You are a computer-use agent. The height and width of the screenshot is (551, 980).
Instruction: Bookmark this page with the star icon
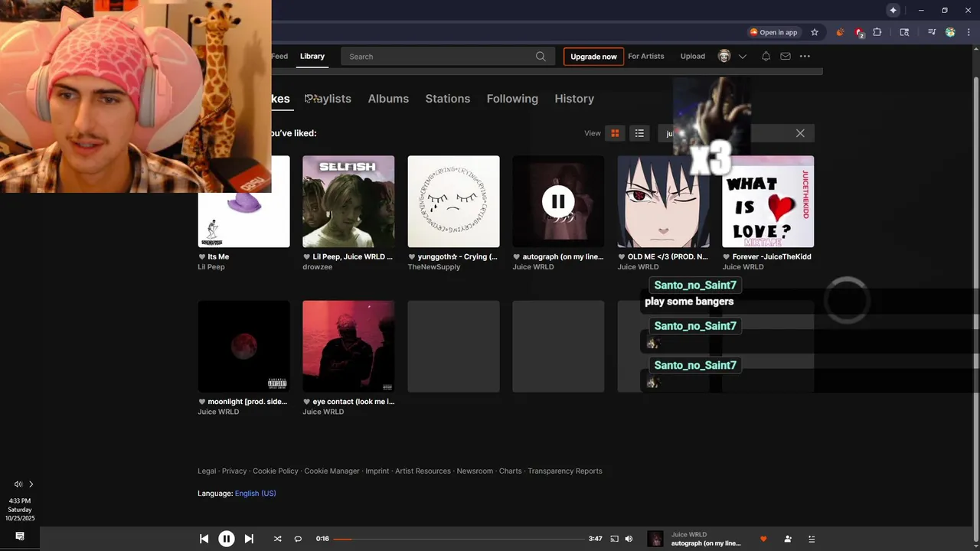click(815, 32)
